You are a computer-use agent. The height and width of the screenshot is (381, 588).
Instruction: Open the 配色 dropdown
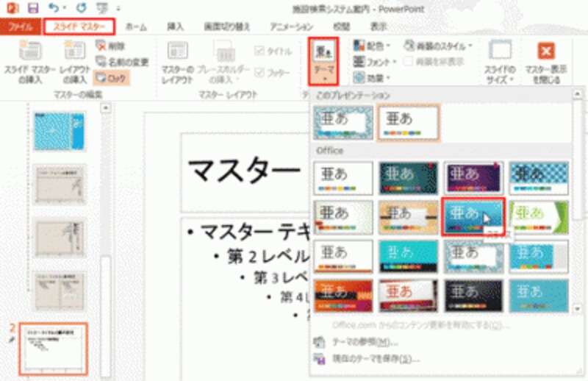[x=373, y=46]
